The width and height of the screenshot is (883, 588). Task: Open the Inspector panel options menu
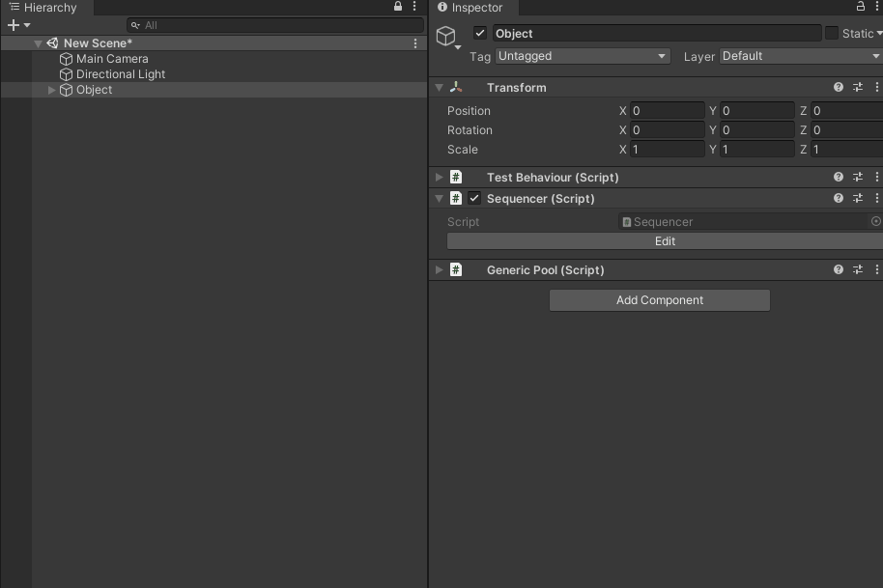pyautogui.click(x=877, y=6)
